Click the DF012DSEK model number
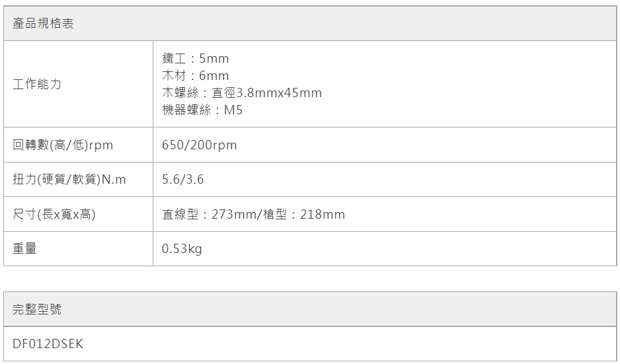Image resolution: width=620 pixels, height=364 pixels. point(48,344)
